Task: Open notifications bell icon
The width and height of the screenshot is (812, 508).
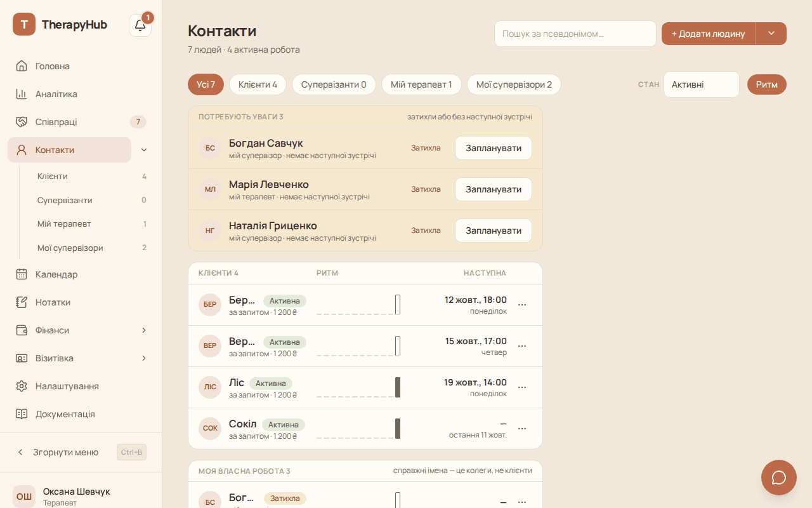Action: [140, 25]
